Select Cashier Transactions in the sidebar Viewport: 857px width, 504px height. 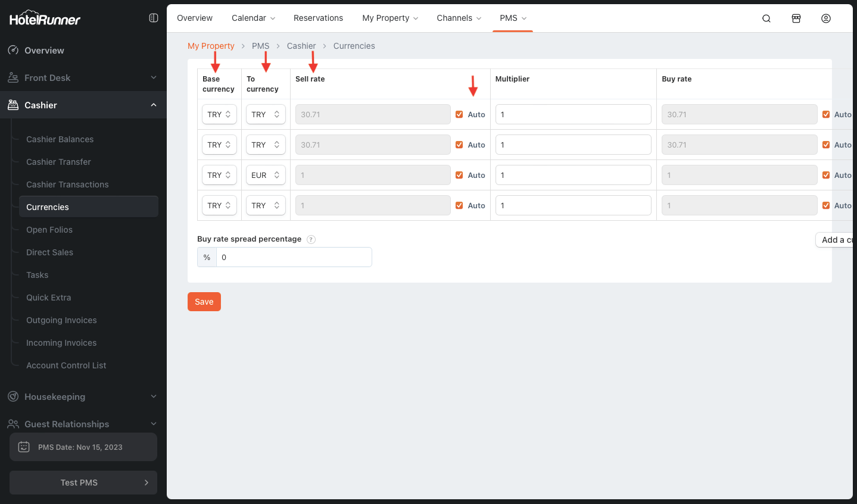67,184
